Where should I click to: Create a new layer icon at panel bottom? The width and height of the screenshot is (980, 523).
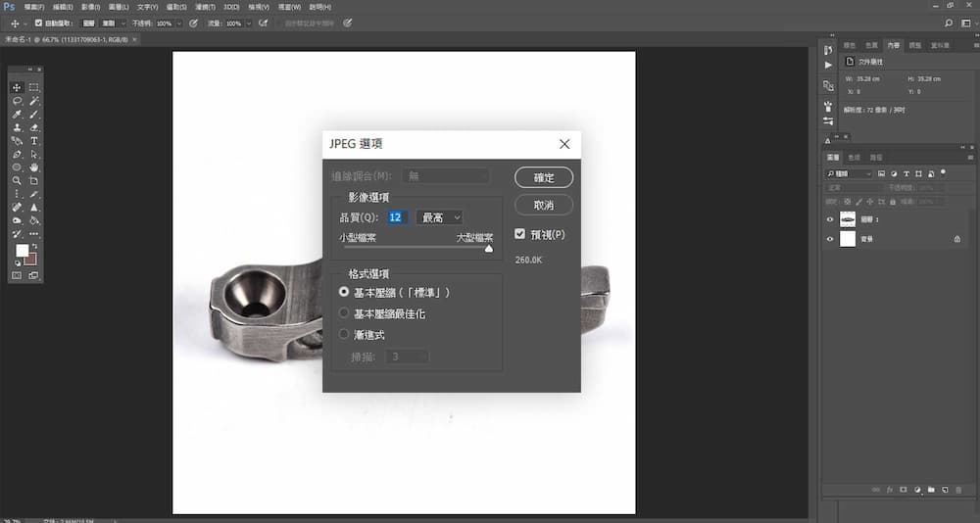pyautogui.click(x=945, y=490)
